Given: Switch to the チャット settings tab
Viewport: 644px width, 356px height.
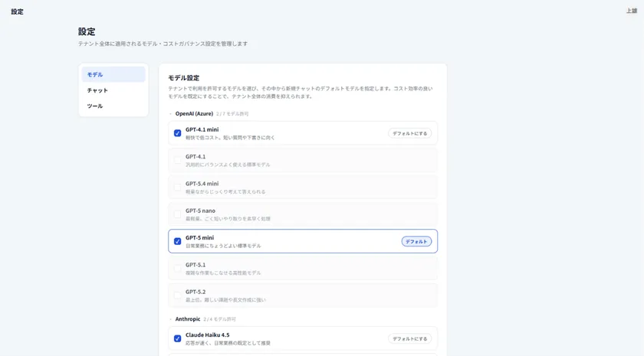Looking at the screenshot, I should click(113, 90).
